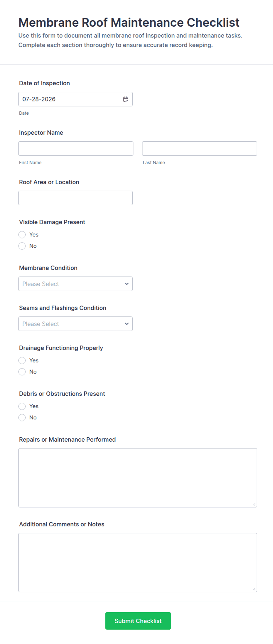273x644 pixels.
Task: Mark Yes for Debris or Obstructions Present
Action: tap(22, 406)
